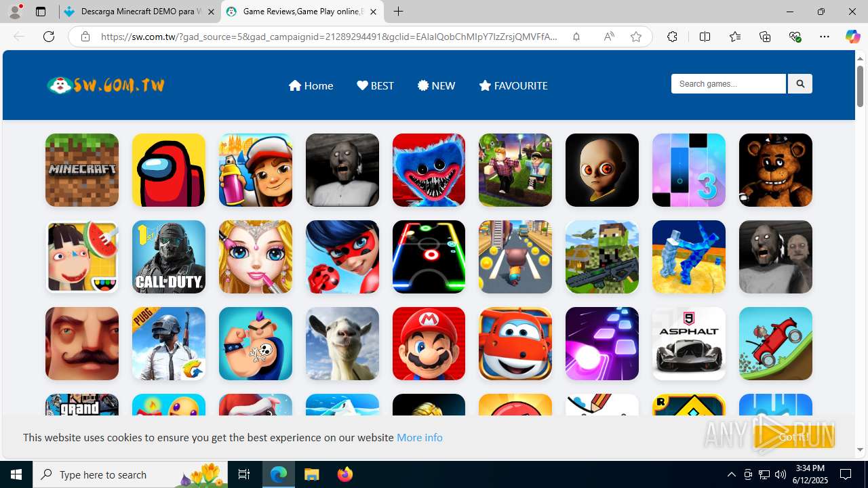Toggle Read aloud for this page
Screen dimensions: 868x488
coord(609,37)
